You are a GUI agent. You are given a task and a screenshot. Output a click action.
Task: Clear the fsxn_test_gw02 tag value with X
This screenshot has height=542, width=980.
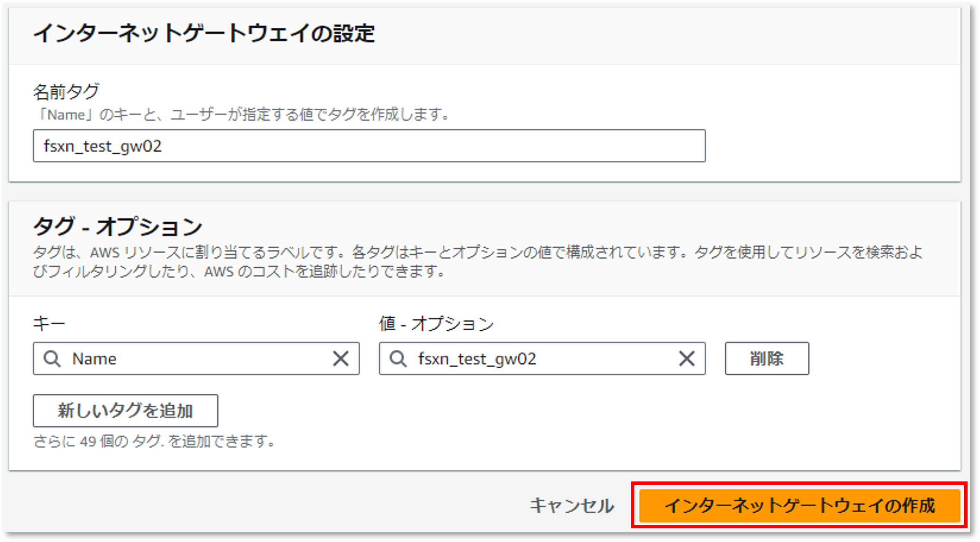click(687, 358)
